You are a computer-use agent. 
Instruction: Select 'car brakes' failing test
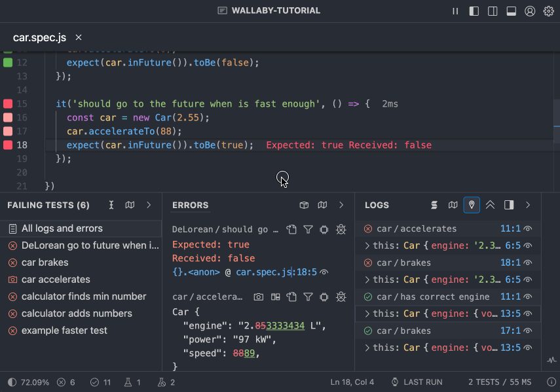[x=81, y=263]
